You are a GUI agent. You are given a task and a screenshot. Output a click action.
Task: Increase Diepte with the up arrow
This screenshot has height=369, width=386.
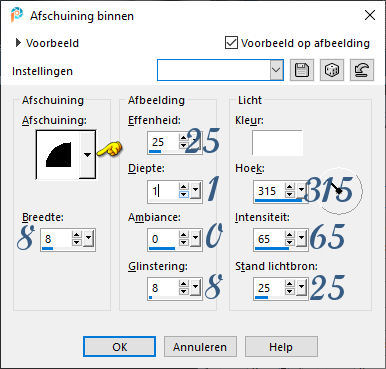tap(183, 187)
